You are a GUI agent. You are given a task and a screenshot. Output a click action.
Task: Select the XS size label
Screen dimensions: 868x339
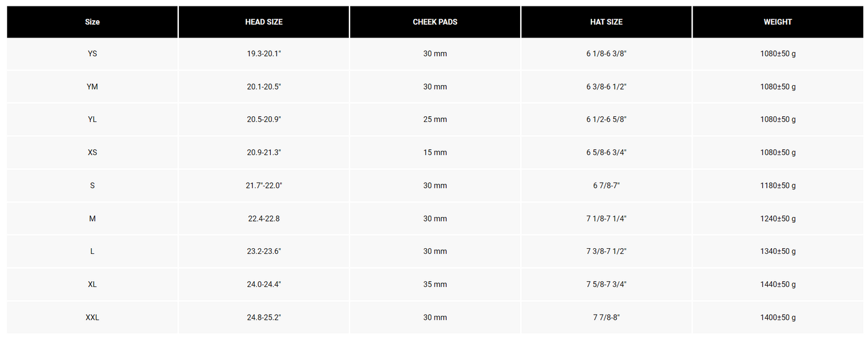[92, 153]
